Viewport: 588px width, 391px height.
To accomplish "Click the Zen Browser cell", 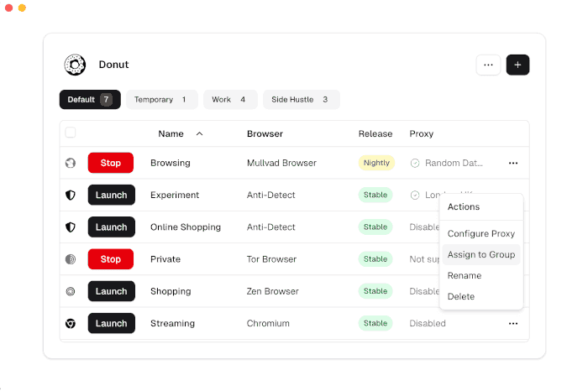I will [x=273, y=291].
